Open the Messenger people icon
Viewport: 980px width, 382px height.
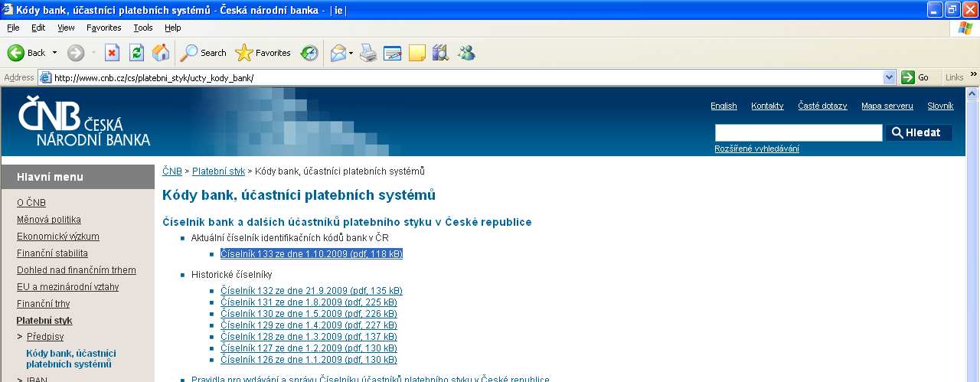coord(466,53)
